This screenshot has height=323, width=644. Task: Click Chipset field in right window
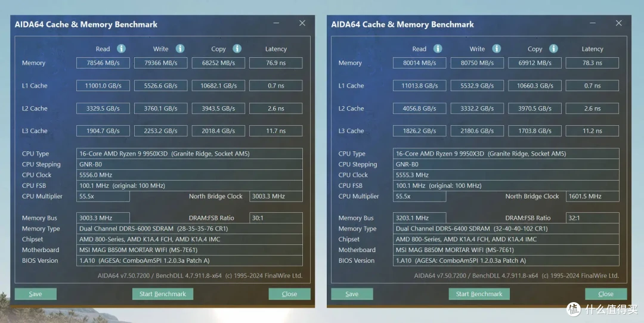(506, 240)
